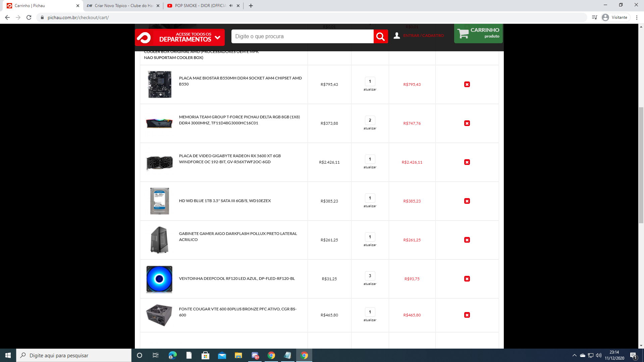644x362 pixels.
Task: Click the Pichau logo icon
Action: coord(144,38)
